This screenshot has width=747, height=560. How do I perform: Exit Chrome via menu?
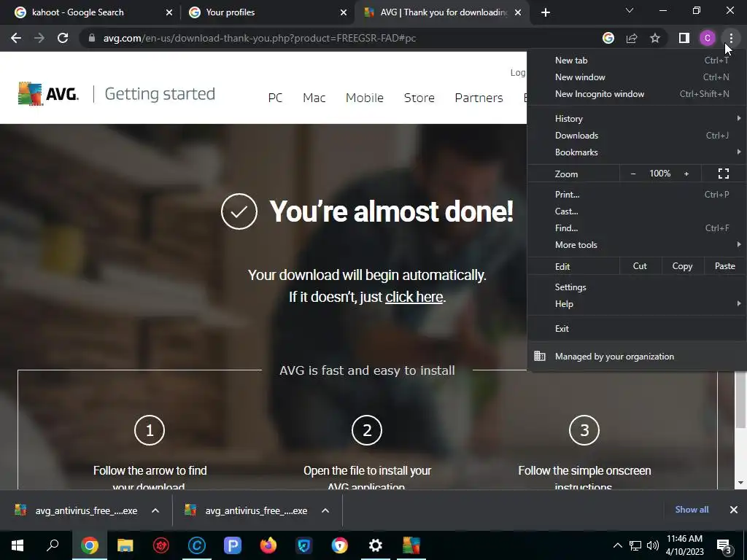point(636,329)
